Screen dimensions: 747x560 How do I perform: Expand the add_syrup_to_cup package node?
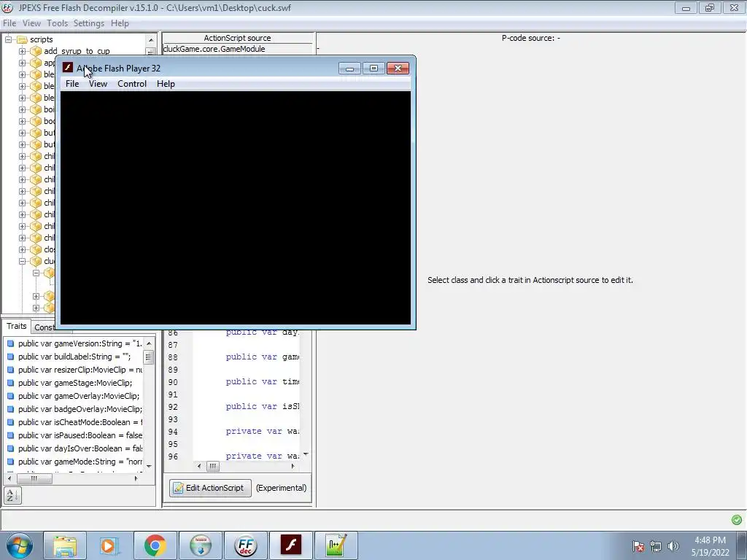pos(23,51)
